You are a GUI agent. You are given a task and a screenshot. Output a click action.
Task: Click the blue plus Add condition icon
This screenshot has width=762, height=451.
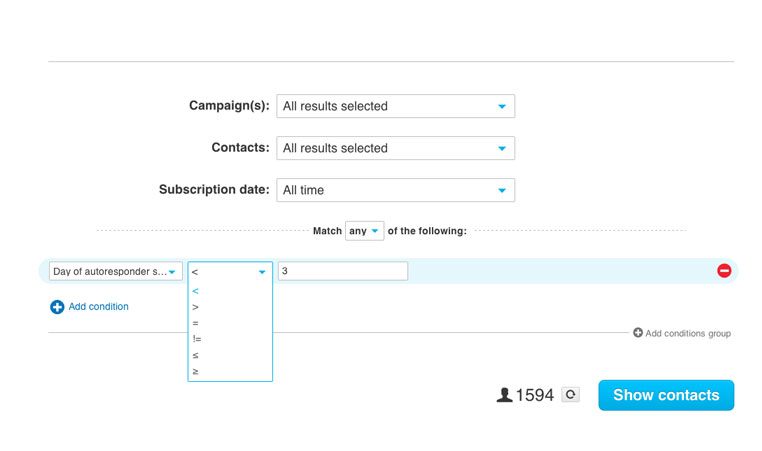click(57, 307)
